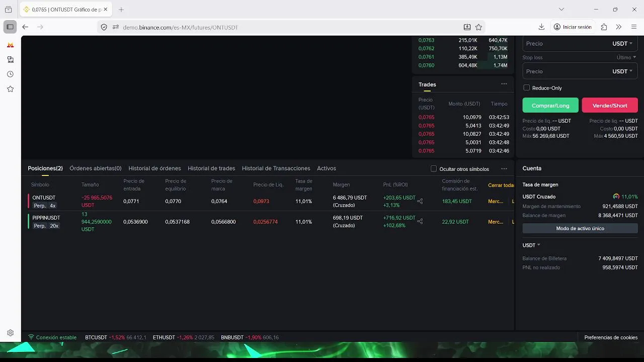Click the PnL (%ROI) column header
644x362 pixels.
tap(395, 185)
